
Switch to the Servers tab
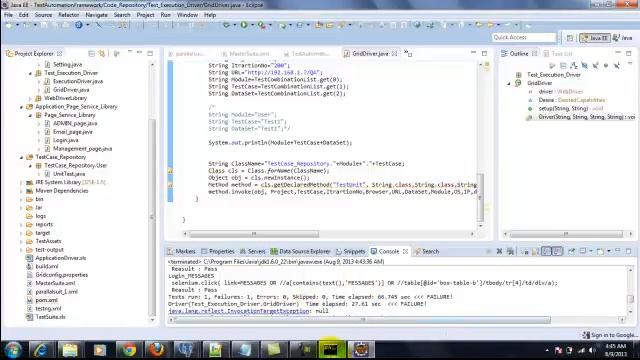coord(253,251)
